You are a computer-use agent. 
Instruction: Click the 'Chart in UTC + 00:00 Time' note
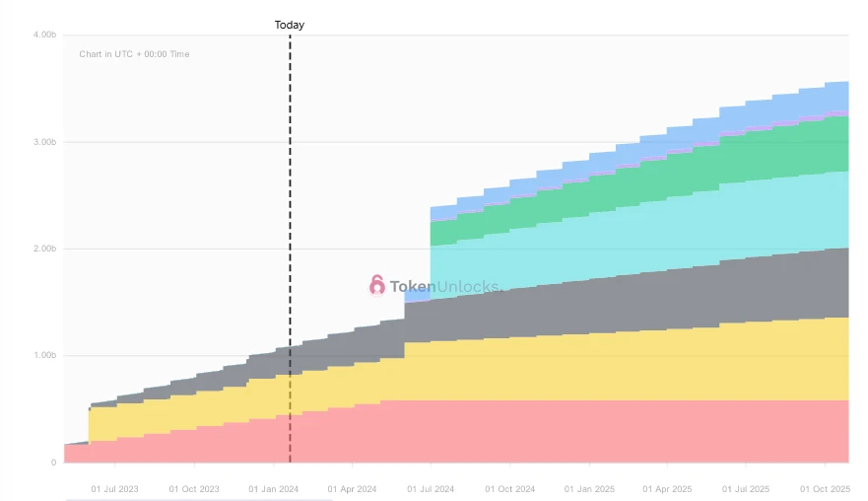pyautogui.click(x=134, y=54)
